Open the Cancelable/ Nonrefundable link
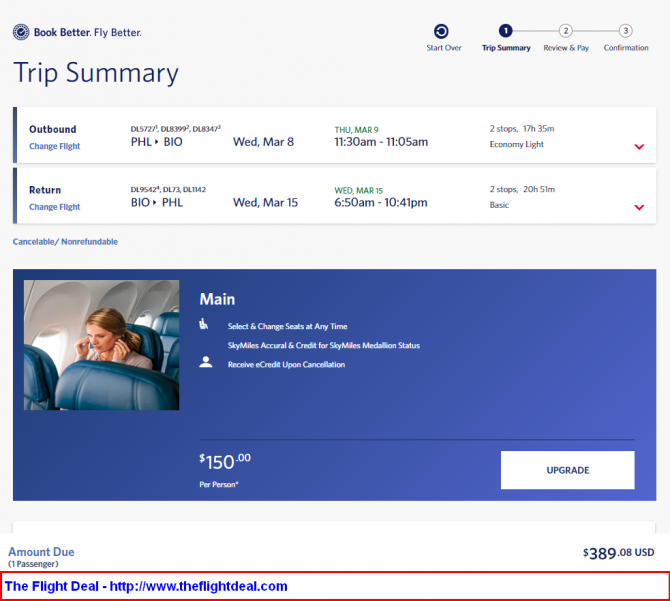This screenshot has width=670, height=601. click(x=65, y=242)
